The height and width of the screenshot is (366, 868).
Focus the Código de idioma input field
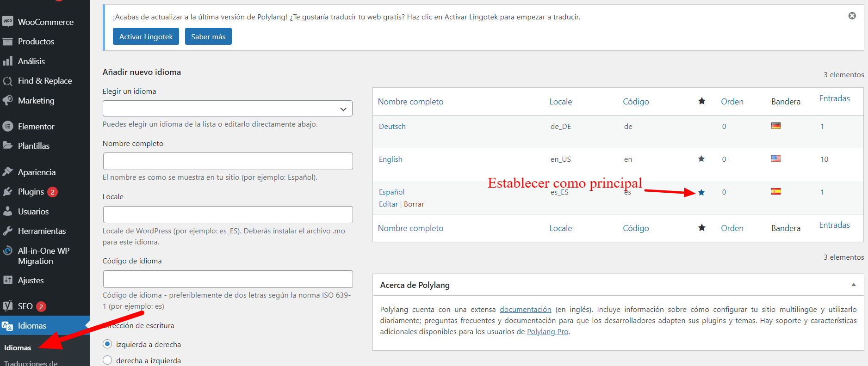(x=228, y=279)
